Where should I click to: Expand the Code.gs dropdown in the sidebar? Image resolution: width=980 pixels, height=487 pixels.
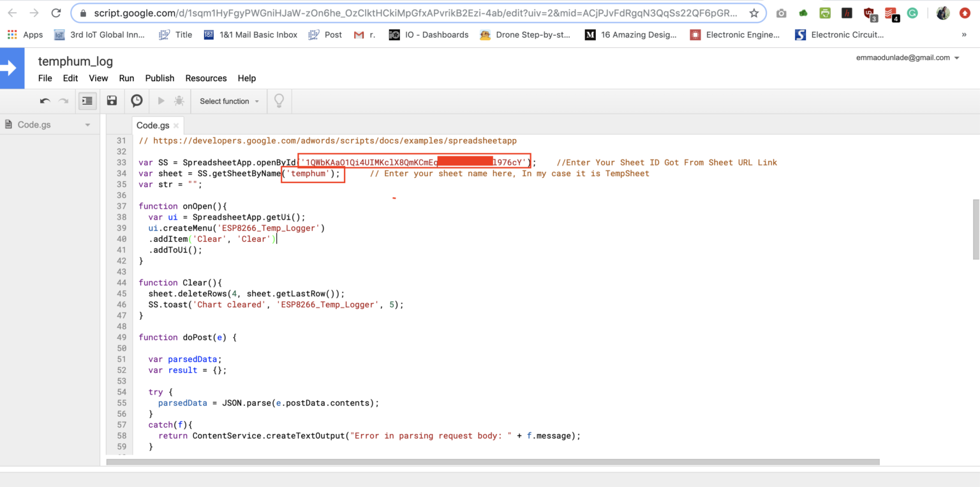88,124
